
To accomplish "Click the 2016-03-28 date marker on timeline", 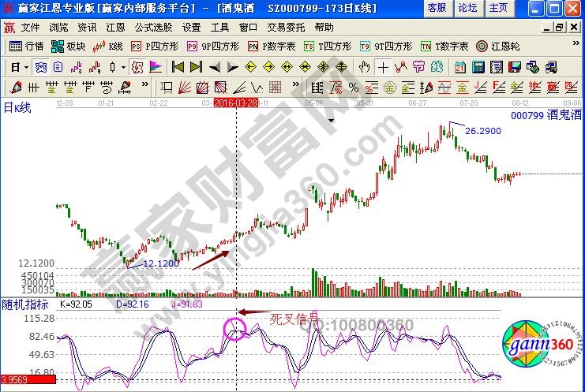I will (236, 103).
